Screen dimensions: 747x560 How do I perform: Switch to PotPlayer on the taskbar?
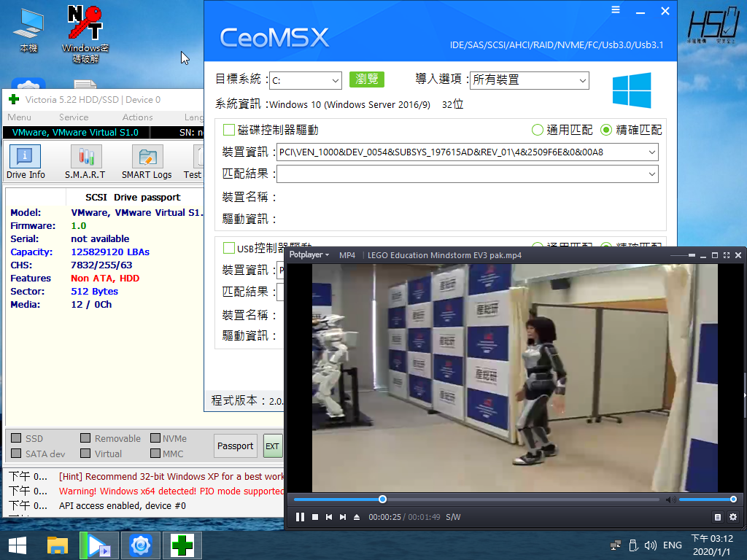tap(98, 545)
